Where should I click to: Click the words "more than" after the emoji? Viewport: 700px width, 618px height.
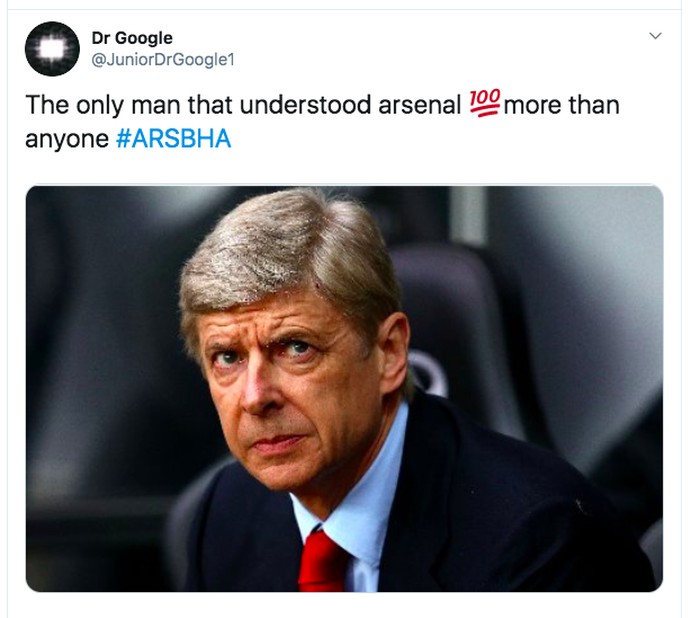click(562, 105)
